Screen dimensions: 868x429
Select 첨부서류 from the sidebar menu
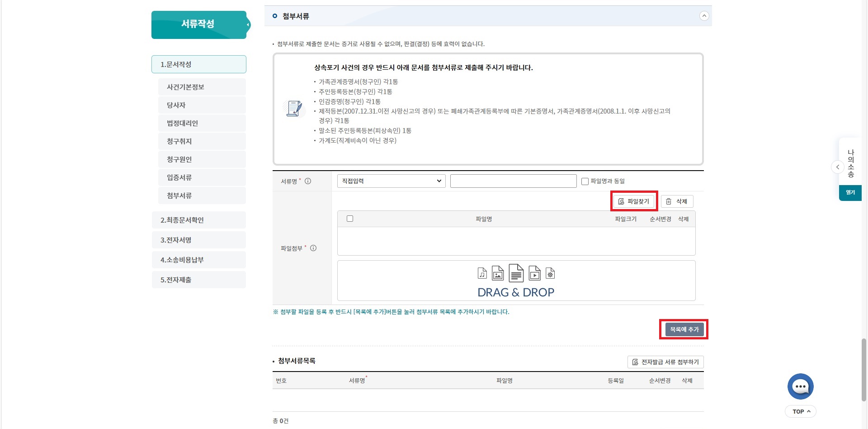(202, 195)
